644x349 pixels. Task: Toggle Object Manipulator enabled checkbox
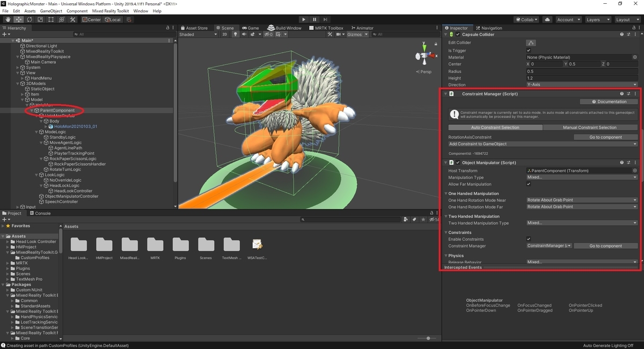458,163
